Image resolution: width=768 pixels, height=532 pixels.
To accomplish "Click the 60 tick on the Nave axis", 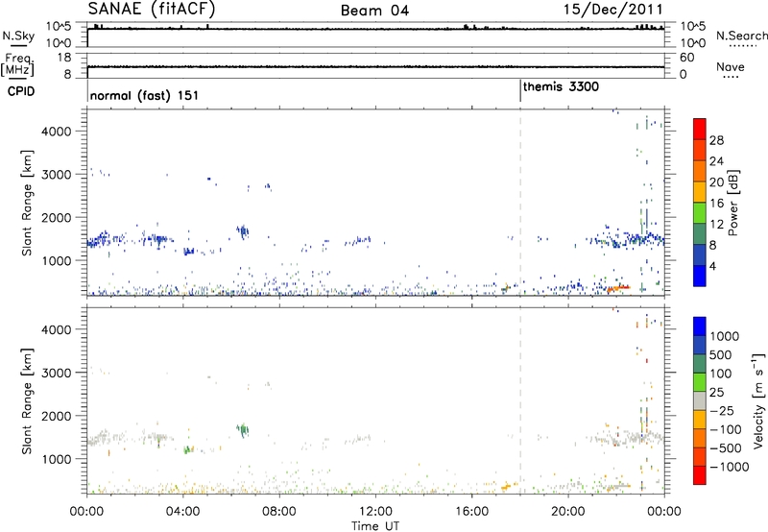I will (x=686, y=58).
